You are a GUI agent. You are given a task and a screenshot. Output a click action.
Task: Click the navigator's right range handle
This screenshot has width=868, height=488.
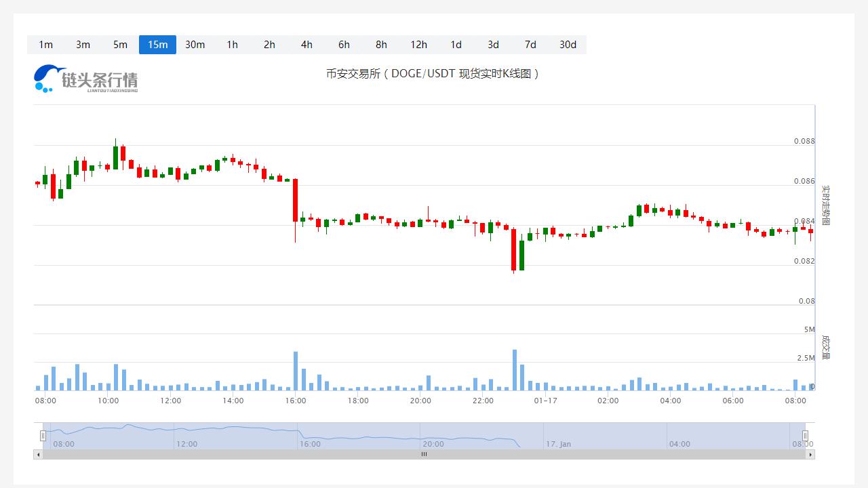click(x=806, y=436)
